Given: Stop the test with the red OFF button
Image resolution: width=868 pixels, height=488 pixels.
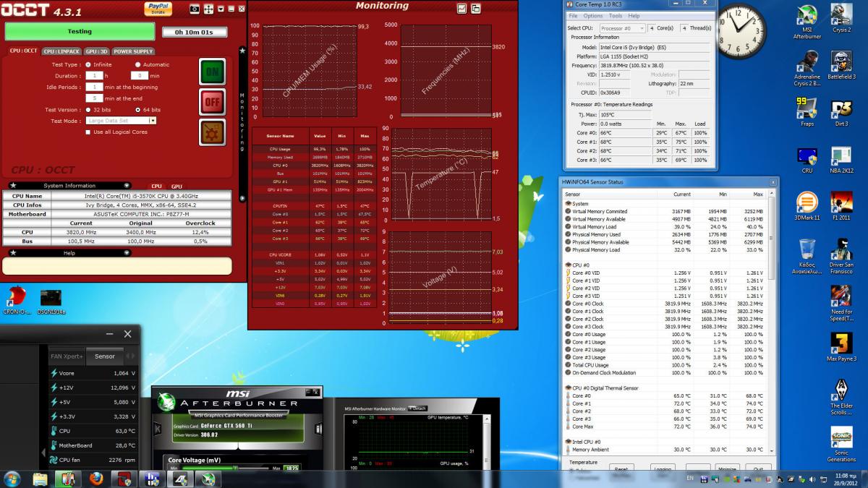Looking at the screenshot, I should click(212, 102).
